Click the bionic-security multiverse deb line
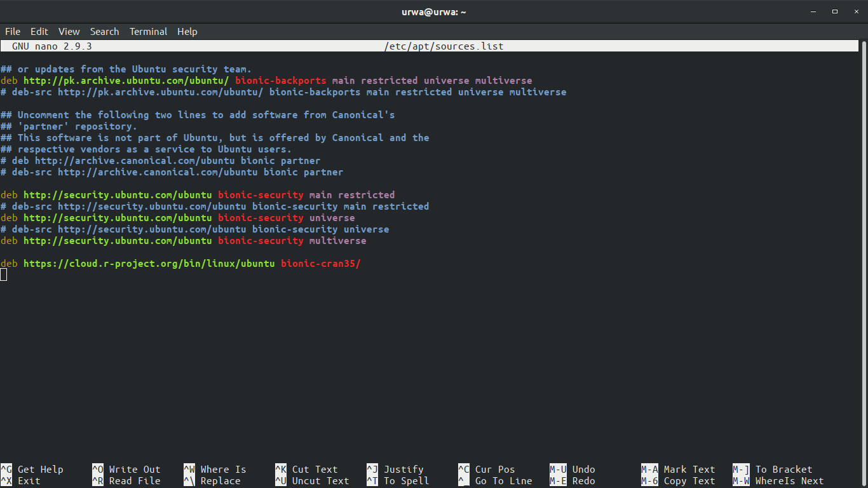Screen dimensions: 868x488 click(184, 241)
